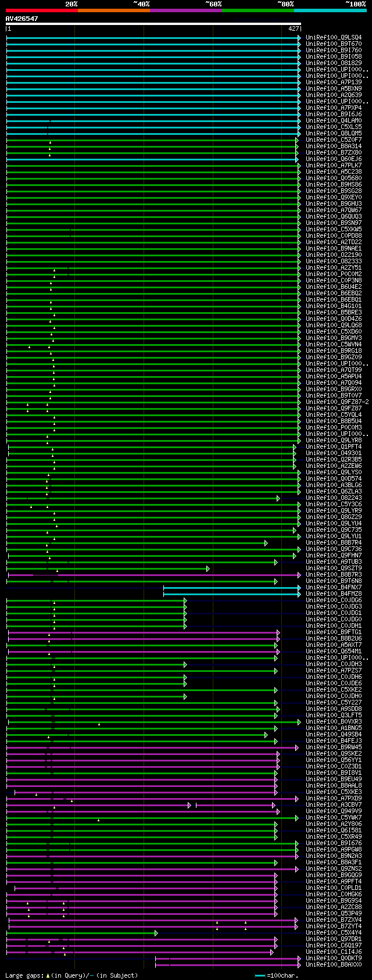Select the UniRef100_Q0DKT9 label
Viewport: 372px width, 980px height.
(334, 958)
